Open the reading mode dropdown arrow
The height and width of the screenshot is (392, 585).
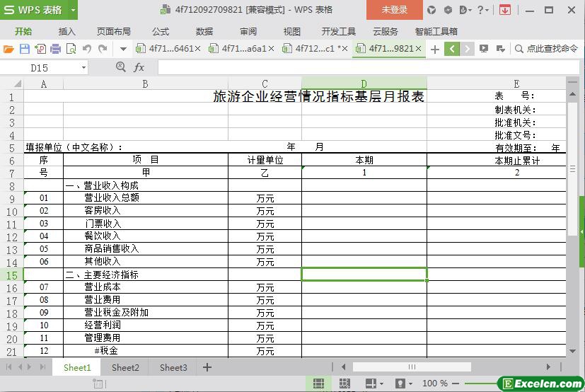pyautogui.click(x=381, y=384)
